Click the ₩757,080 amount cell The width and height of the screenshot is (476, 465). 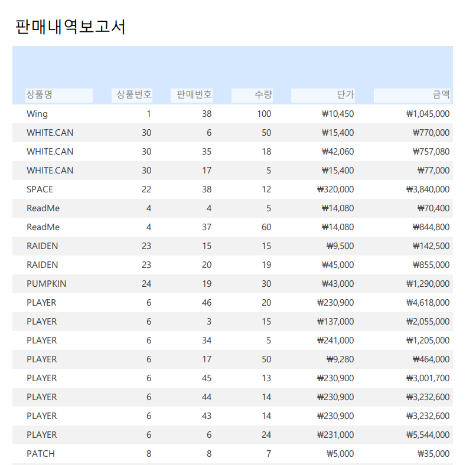click(431, 152)
